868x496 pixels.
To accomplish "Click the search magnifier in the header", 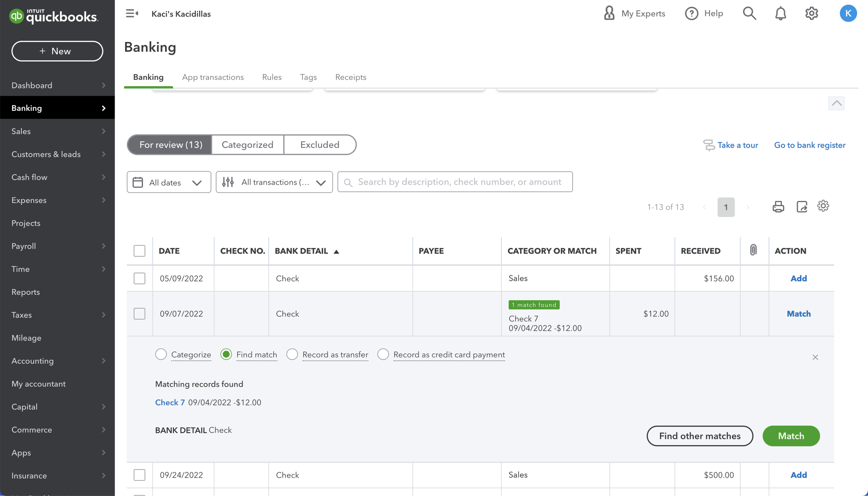I will click(x=749, y=14).
